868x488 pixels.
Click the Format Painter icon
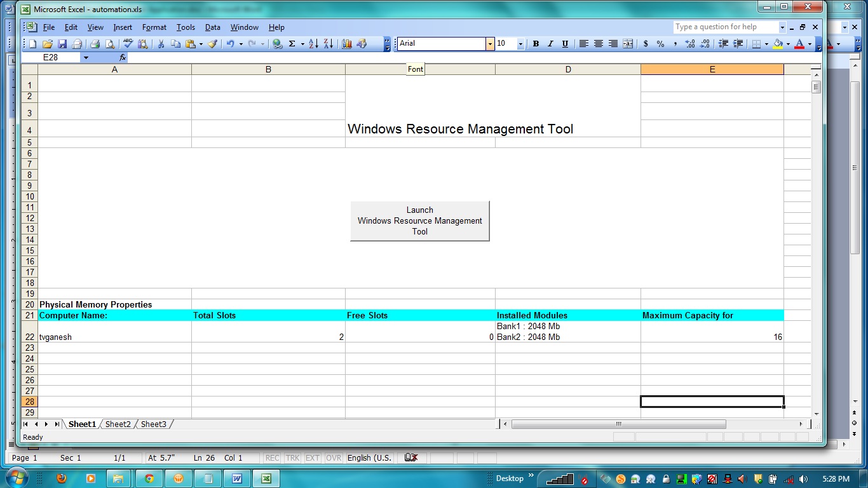pyautogui.click(x=212, y=43)
